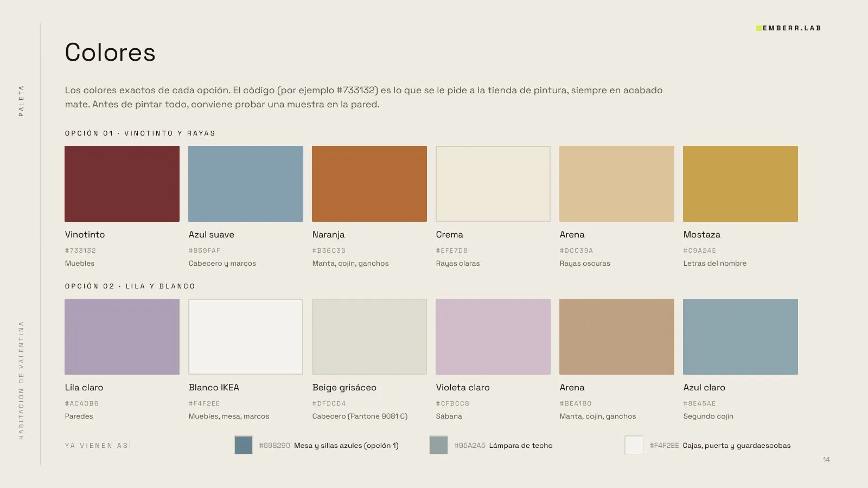This screenshot has width=868, height=488.
Task: Click the Vinotinto #733132 color swatch
Action: [122, 184]
